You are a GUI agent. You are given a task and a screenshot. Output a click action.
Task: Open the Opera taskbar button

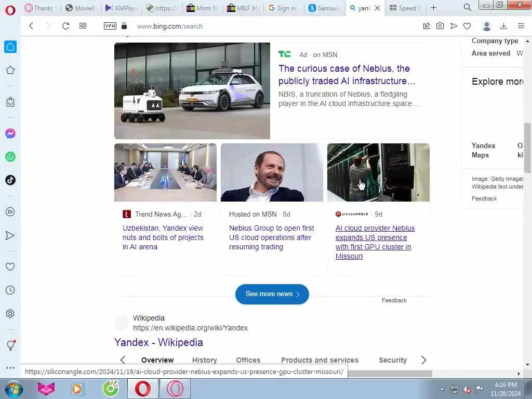143,389
